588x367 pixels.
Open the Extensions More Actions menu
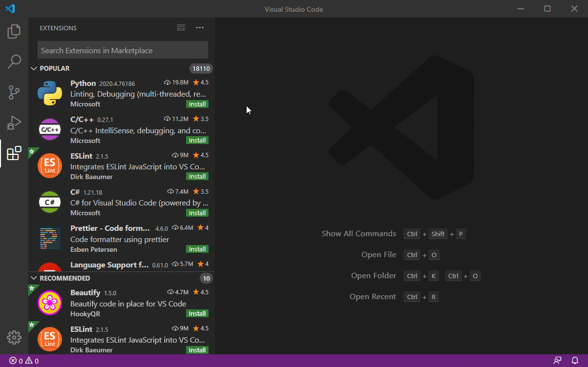pyautogui.click(x=199, y=28)
